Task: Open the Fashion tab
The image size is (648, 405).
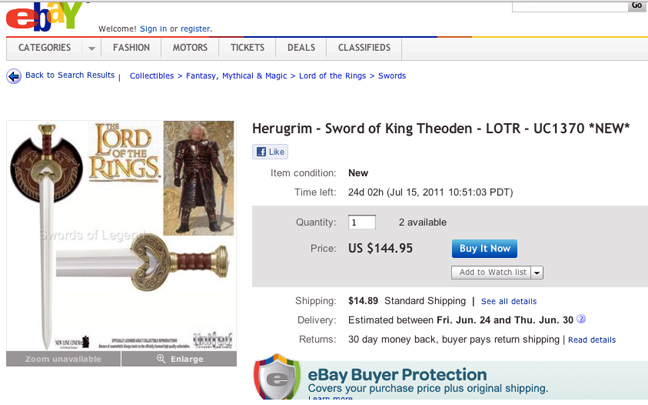Action: coord(131,48)
